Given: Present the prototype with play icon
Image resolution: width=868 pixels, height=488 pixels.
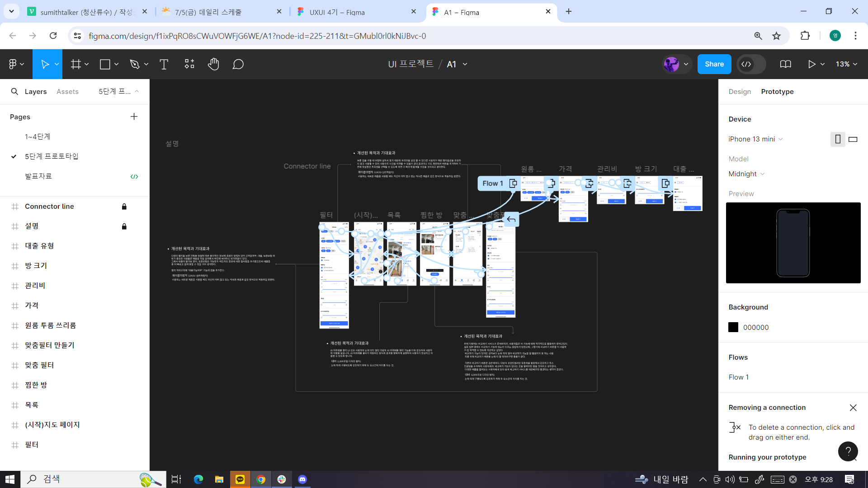Looking at the screenshot, I should click(x=811, y=64).
